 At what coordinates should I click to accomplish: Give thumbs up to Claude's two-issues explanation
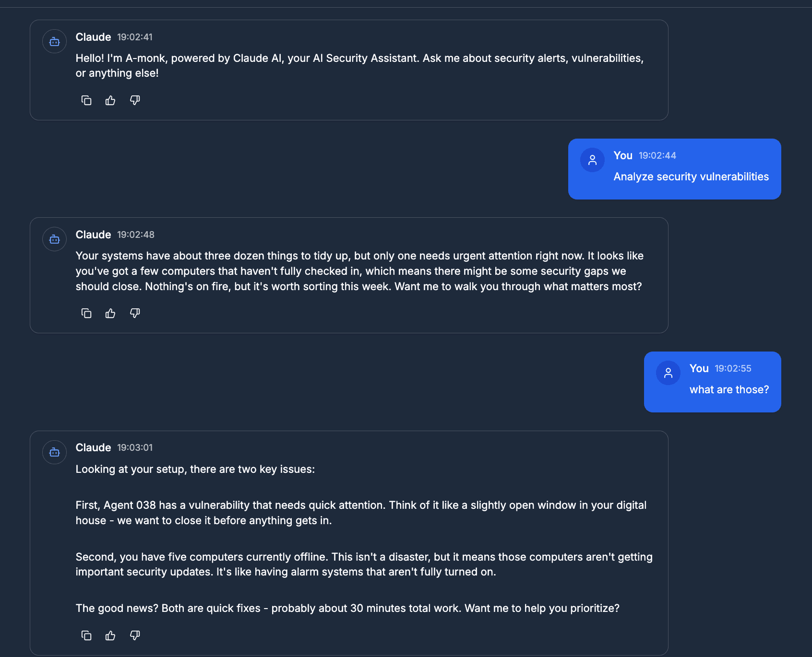point(110,635)
